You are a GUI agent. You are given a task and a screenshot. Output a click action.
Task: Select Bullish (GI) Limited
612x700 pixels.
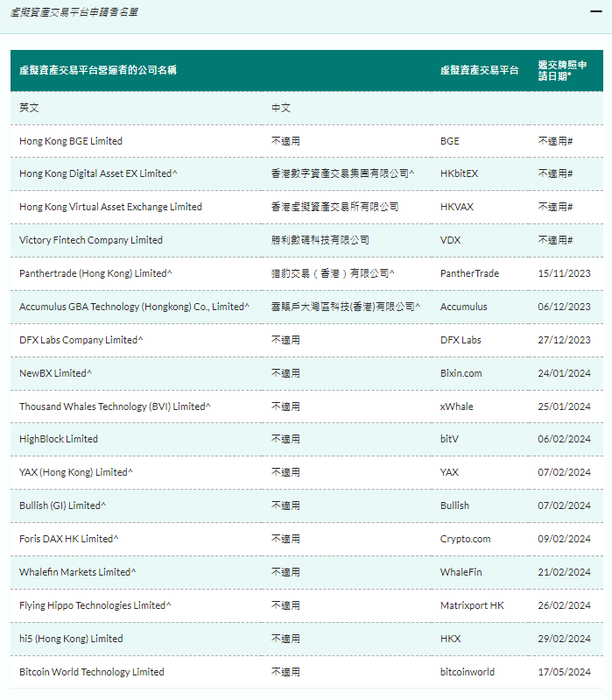click(x=62, y=506)
